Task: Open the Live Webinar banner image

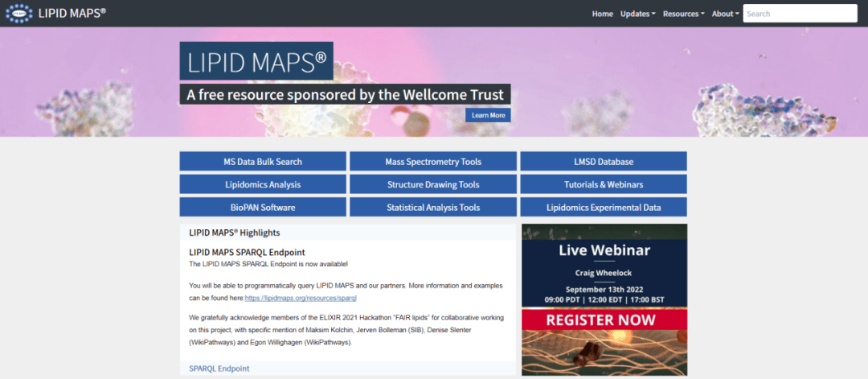Action: point(604,300)
